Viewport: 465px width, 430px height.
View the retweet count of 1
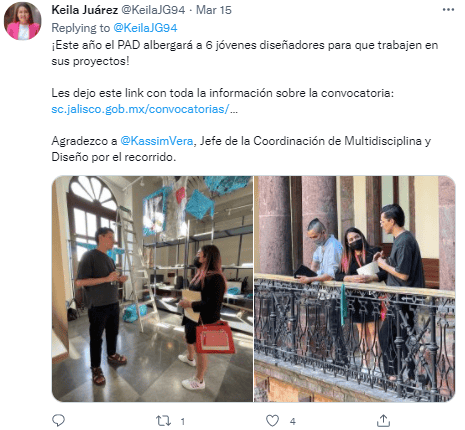[182, 422]
